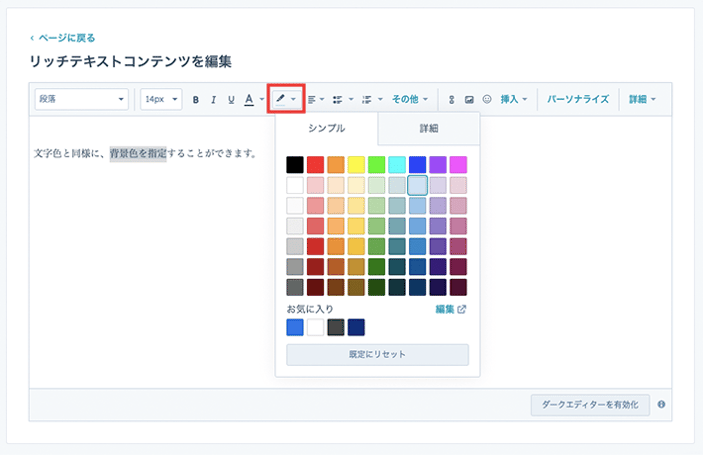Toggle underline formatting button
The height and width of the screenshot is (455, 703).
pyautogui.click(x=231, y=100)
